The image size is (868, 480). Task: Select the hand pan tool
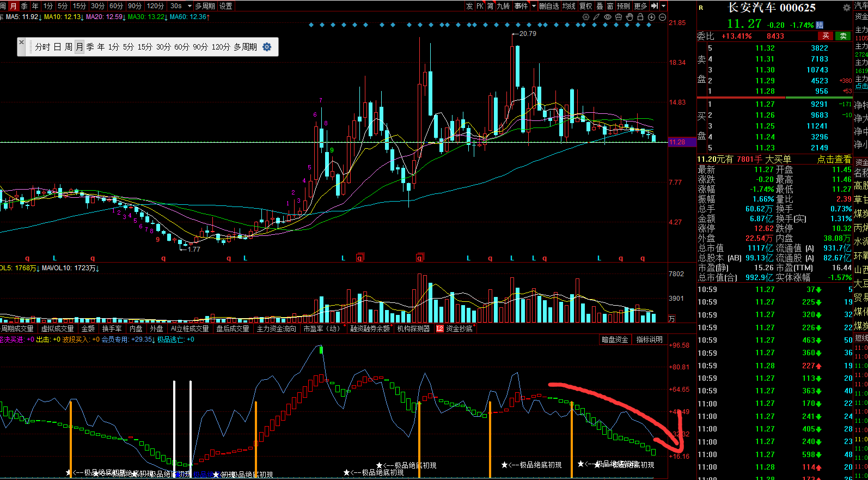(x=629, y=17)
